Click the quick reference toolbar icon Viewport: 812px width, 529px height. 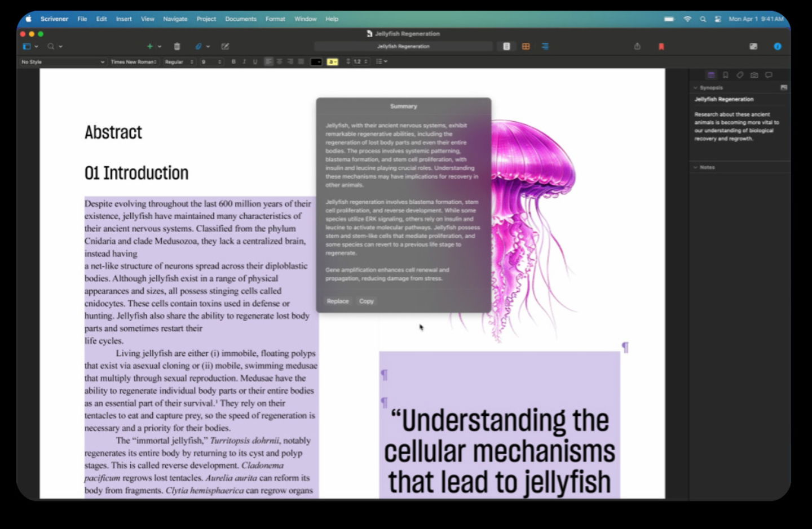tap(753, 46)
